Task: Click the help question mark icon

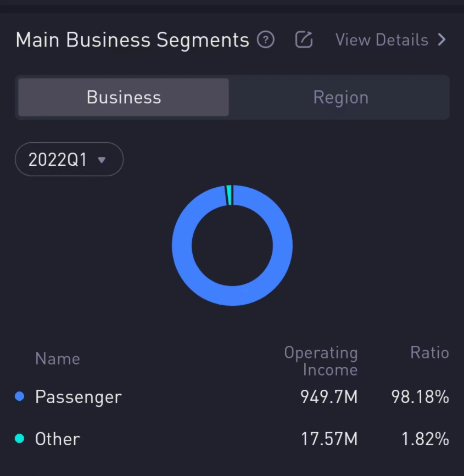Action: coord(266,40)
